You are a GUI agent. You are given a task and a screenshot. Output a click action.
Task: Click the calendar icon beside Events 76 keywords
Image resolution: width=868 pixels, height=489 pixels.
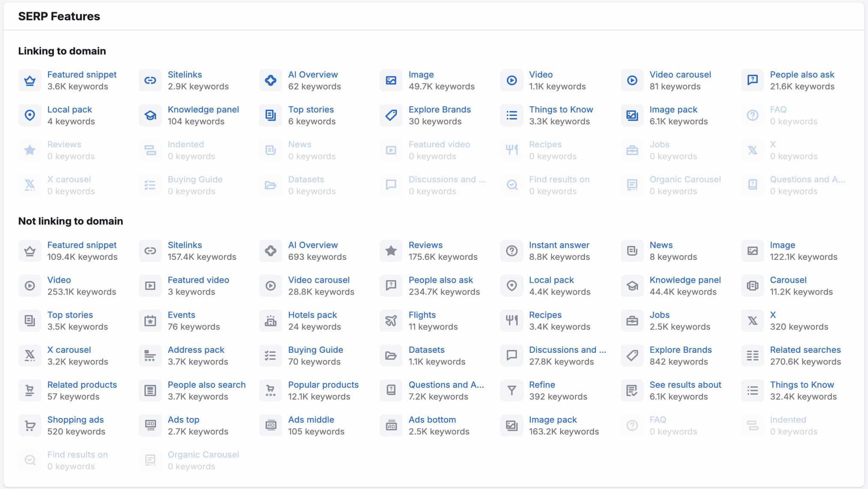coord(150,321)
